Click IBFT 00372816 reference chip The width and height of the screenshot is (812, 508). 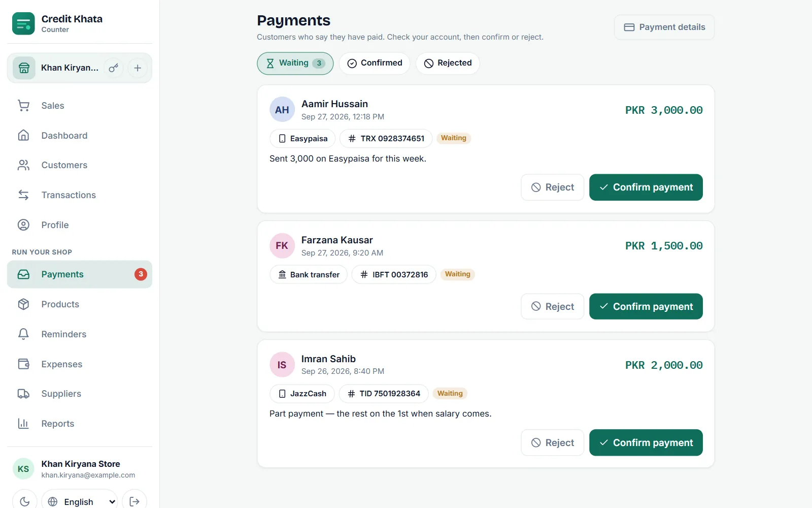tap(394, 274)
